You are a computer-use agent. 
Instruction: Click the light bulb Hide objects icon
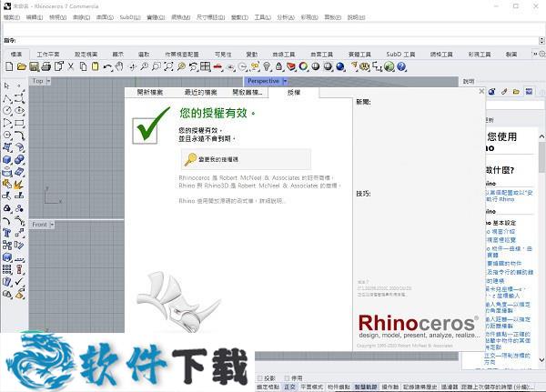click(x=267, y=66)
